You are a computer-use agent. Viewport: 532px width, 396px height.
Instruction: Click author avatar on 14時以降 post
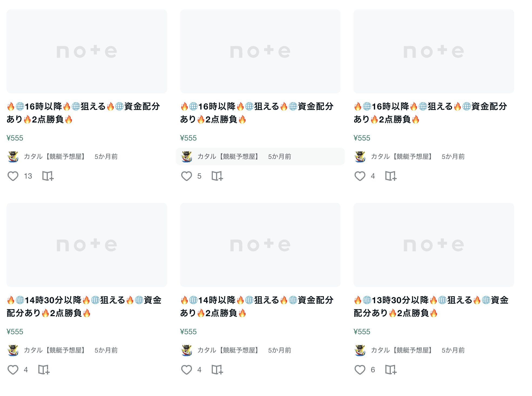187,350
